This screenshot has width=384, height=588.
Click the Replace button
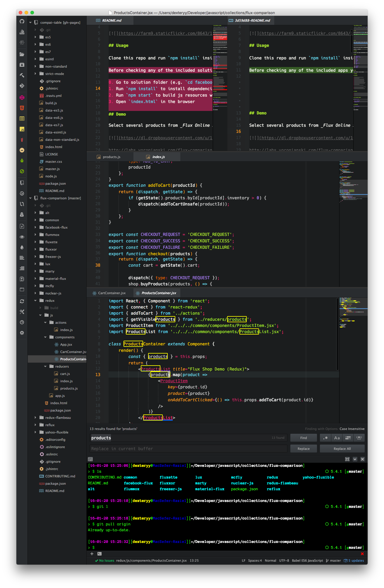[304, 449]
